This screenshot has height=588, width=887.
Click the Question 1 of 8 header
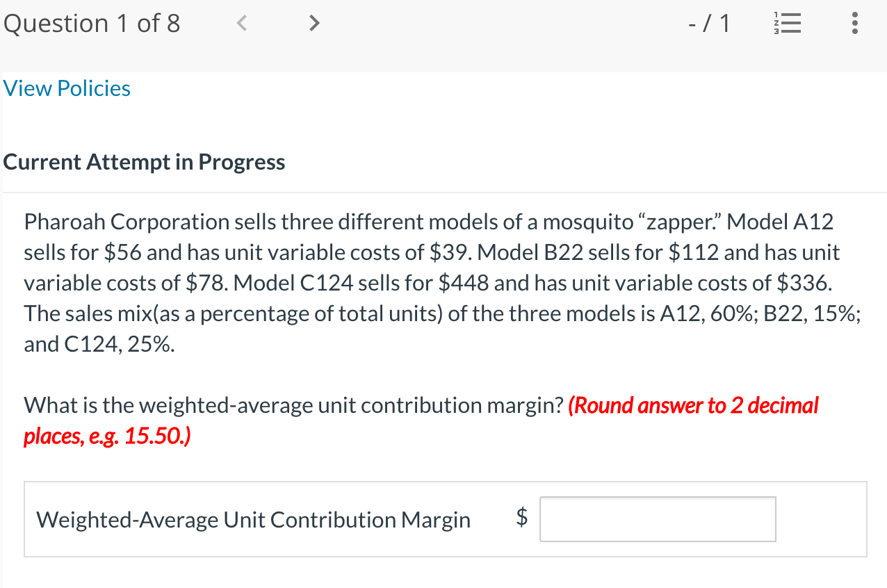[x=91, y=23]
